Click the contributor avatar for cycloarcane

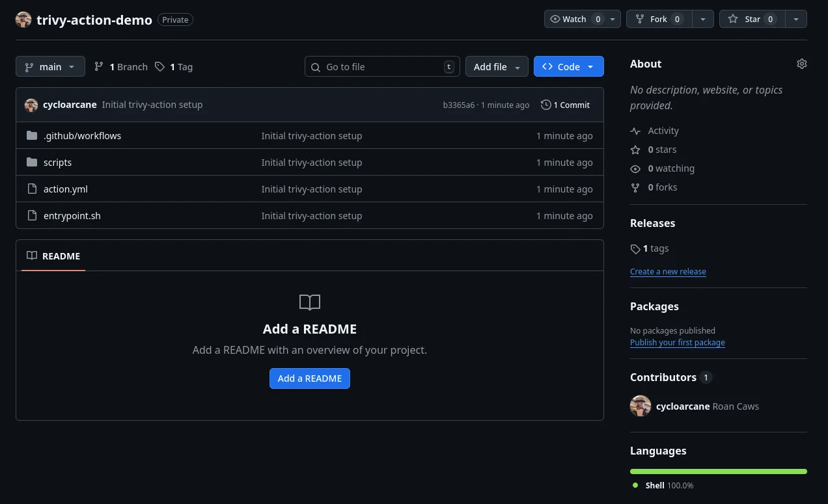pos(641,406)
